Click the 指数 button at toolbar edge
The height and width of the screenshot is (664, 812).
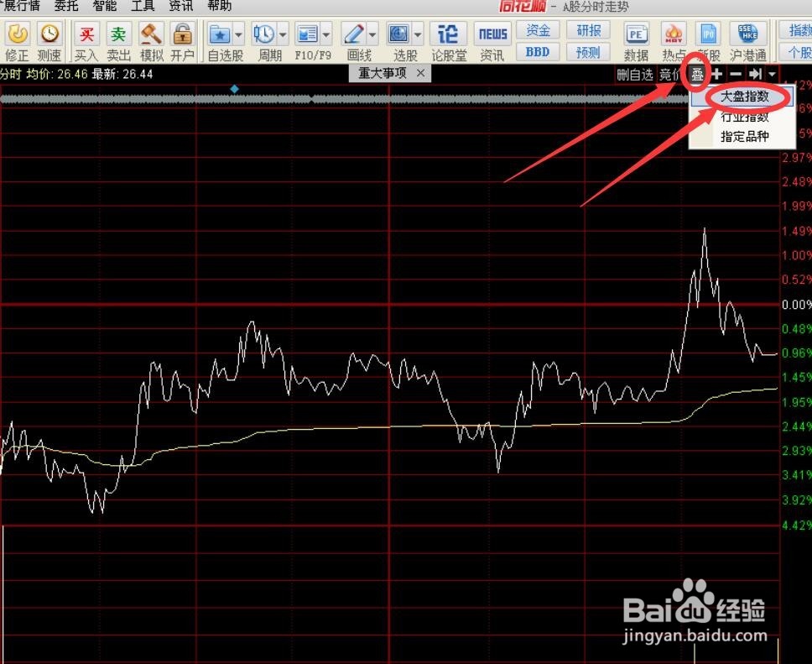798,30
